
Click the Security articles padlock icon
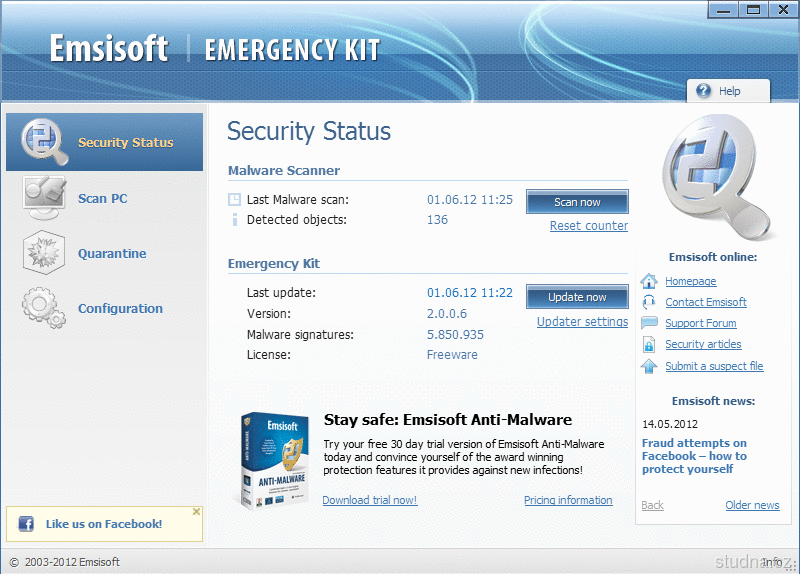649,344
